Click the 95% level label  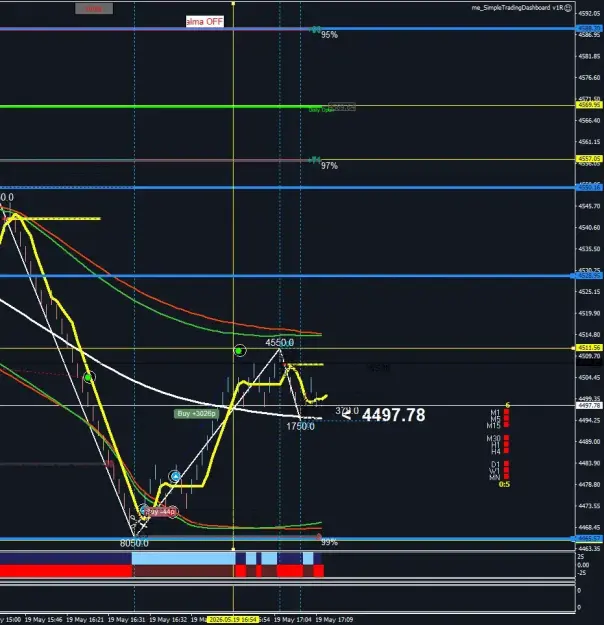pos(329,35)
